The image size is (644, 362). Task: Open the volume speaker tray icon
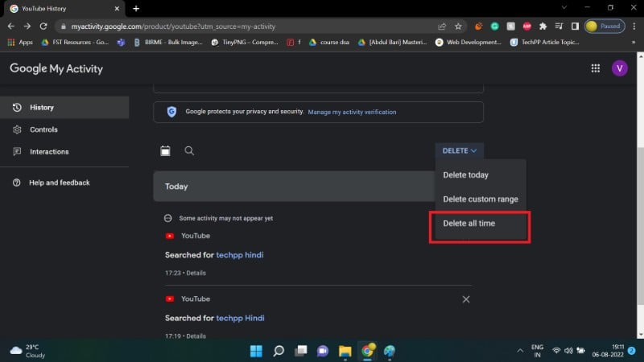click(x=568, y=351)
